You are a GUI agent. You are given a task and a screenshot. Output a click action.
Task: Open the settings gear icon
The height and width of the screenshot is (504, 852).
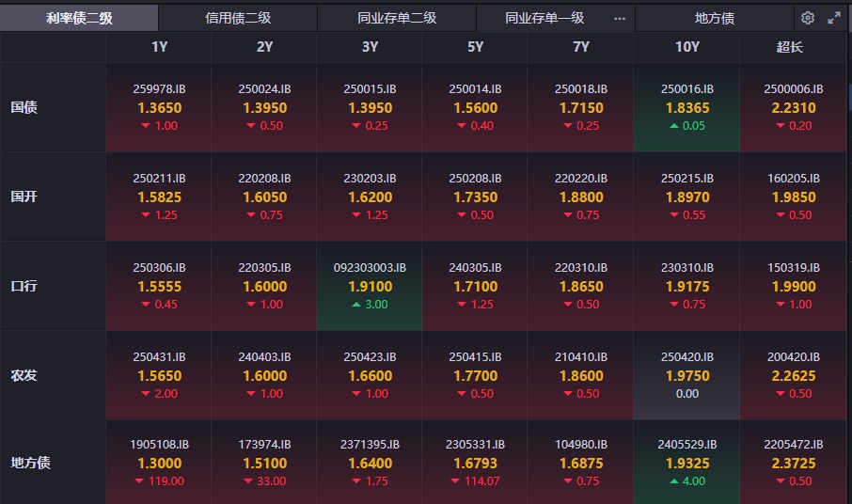coord(808,18)
